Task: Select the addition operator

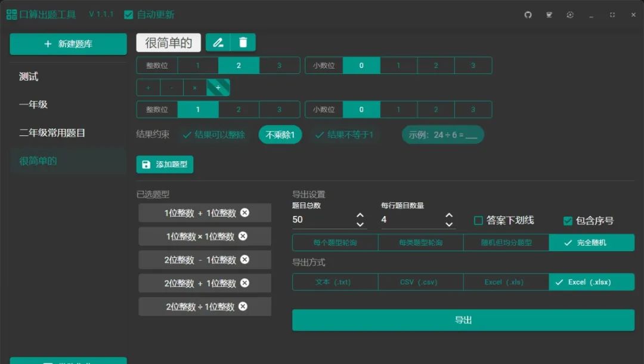Action: [148, 88]
